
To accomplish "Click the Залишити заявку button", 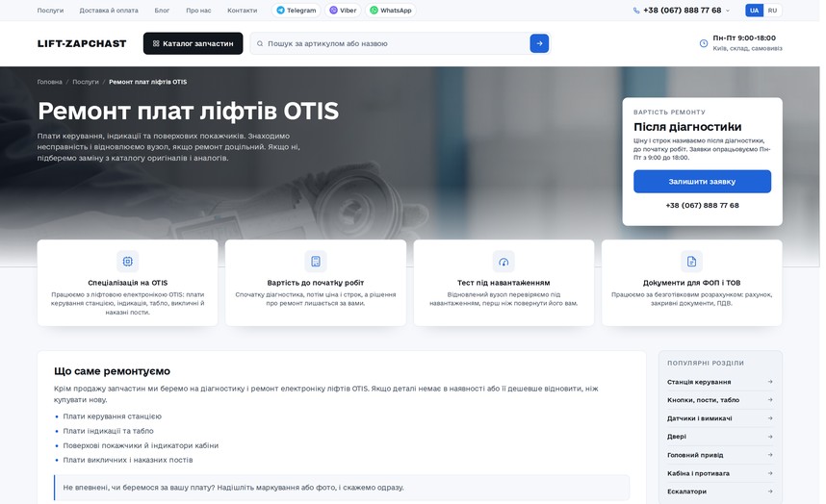I will click(x=702, y=182).
